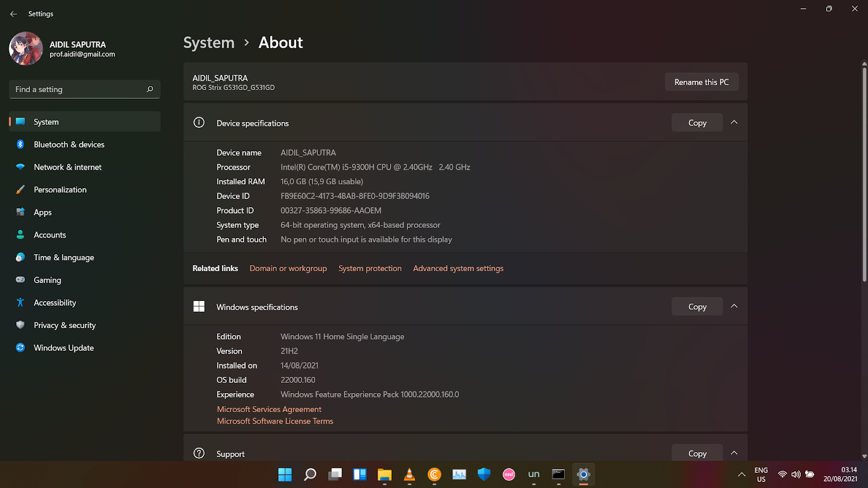Viewport: 868px width, 488px height.
Task: Open Time & language settings
Action: tap(85, 258)
